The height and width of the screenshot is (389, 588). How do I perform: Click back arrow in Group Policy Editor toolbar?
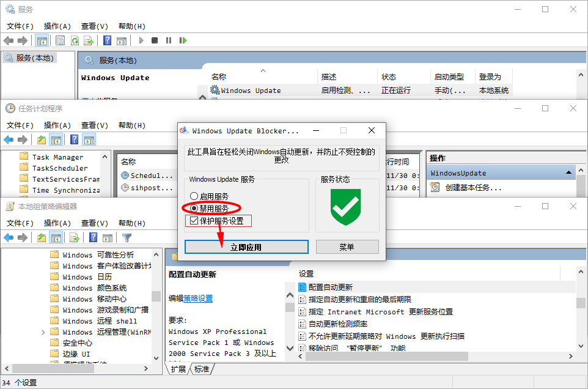[9, 237]
